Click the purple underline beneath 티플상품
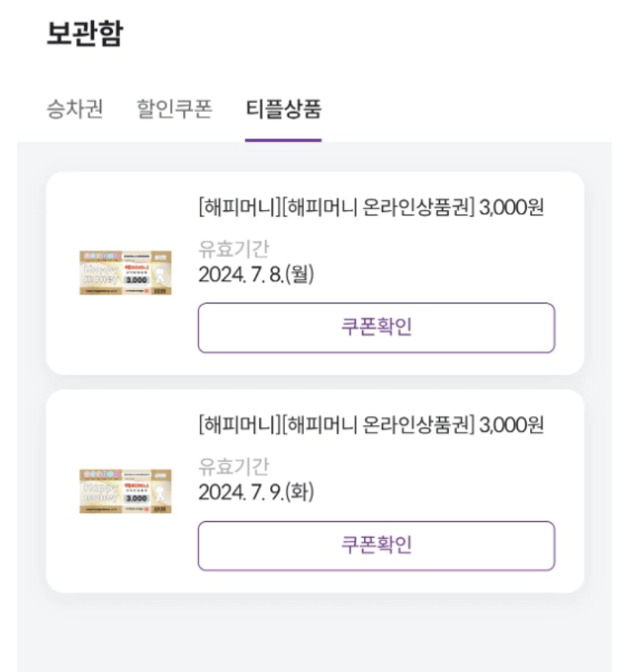This screenshot has width=627, height=672. 284,140
